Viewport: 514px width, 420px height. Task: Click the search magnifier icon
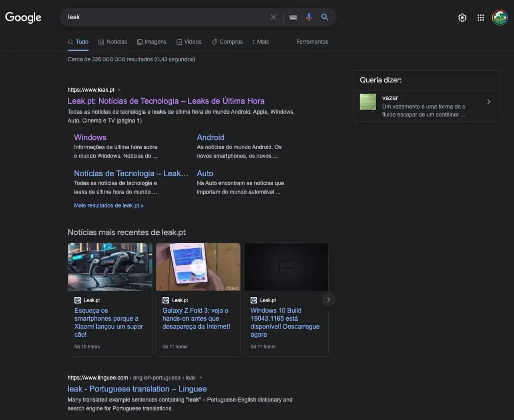click(324, 17)
